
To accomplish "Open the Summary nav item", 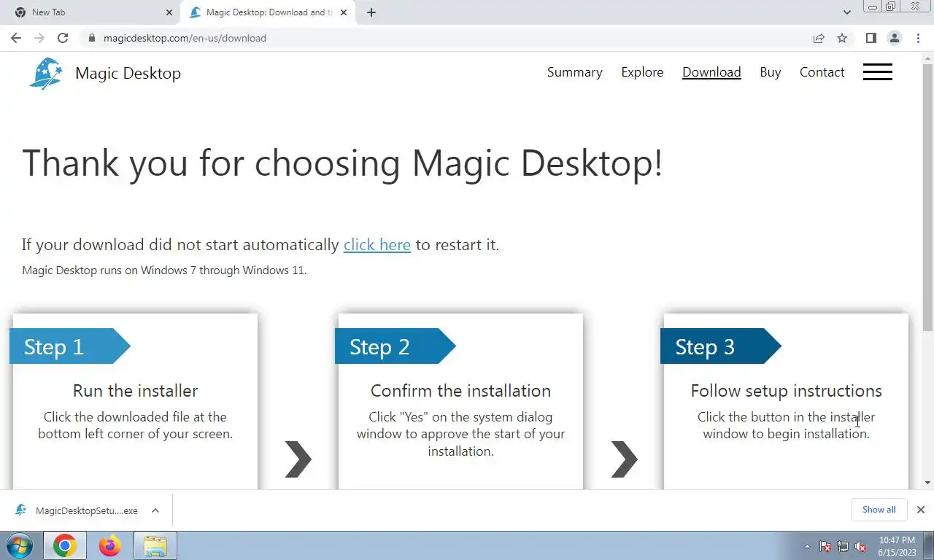I will click(x=575, y=72).
